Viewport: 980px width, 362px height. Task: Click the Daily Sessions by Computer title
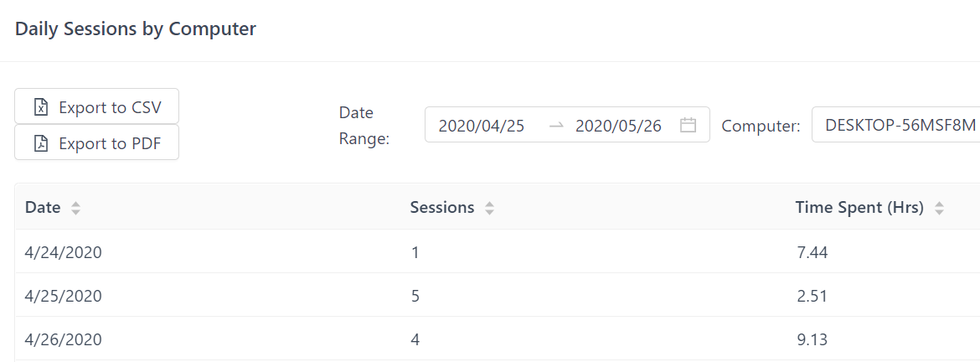(x=136, y=28)
